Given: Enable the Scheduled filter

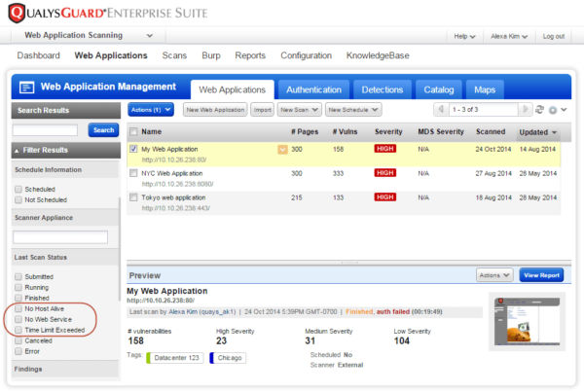Looking at the screenshot, I should click(18, 189).
